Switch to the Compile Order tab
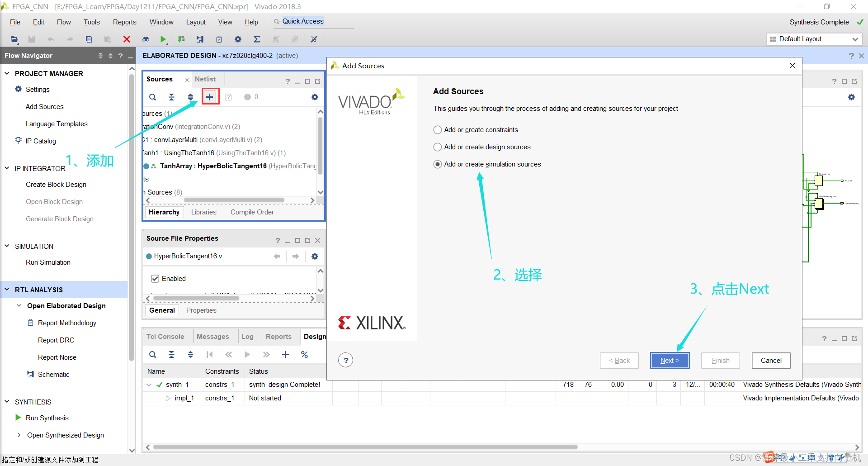Screen dimensions: 868x466 [252, 212]
